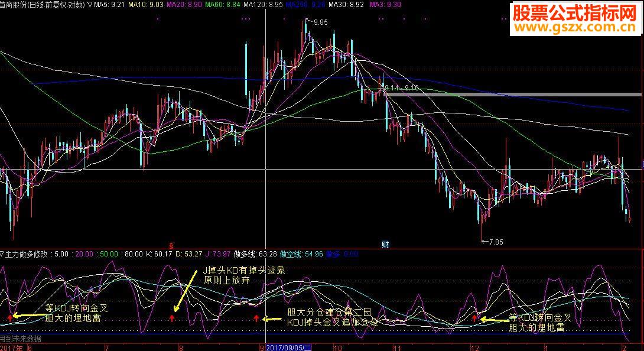
Task: Click the K: 60.17 value
Action: click(x=159, y=254)
